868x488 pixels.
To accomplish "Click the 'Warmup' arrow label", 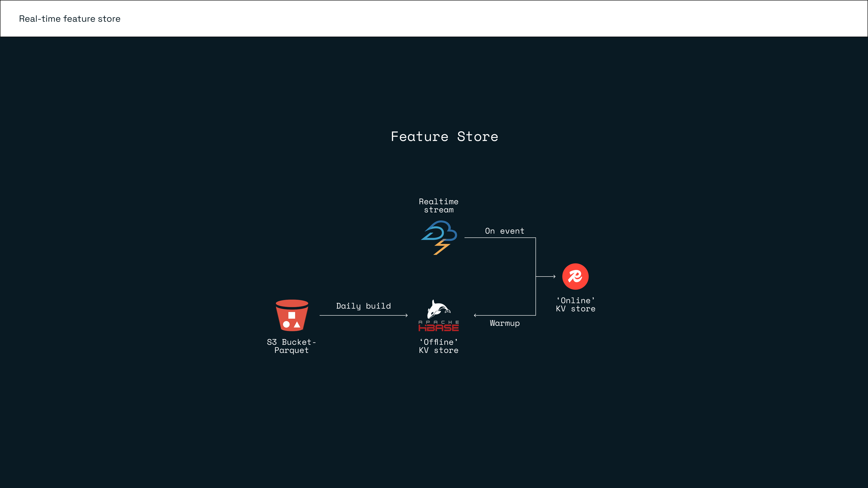I will pyautogui.click(x=505, y=323).
